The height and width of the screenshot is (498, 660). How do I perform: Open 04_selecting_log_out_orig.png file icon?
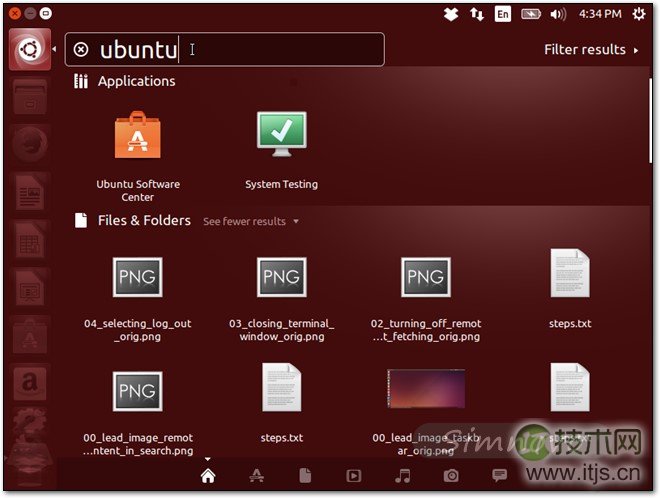[x=138, y=277]
